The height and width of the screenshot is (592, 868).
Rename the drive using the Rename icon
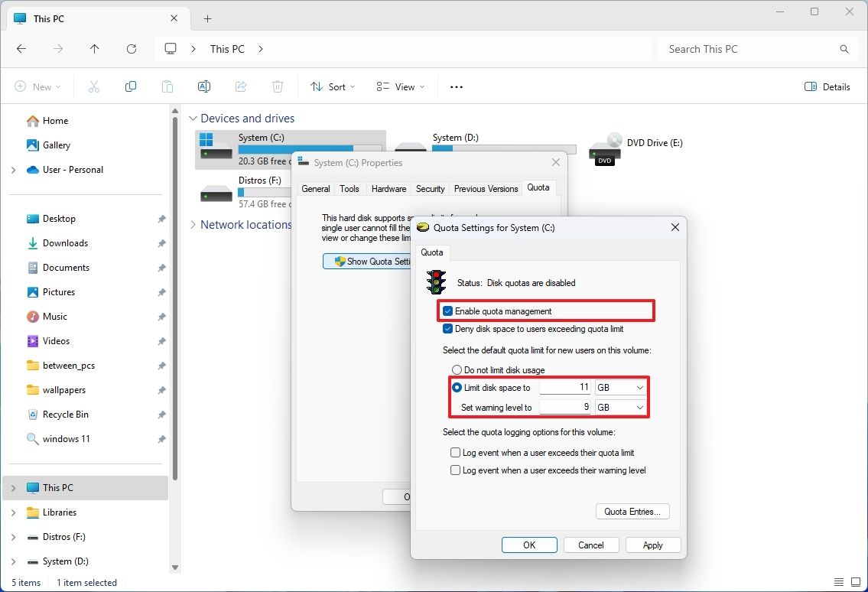click(203, 86)
